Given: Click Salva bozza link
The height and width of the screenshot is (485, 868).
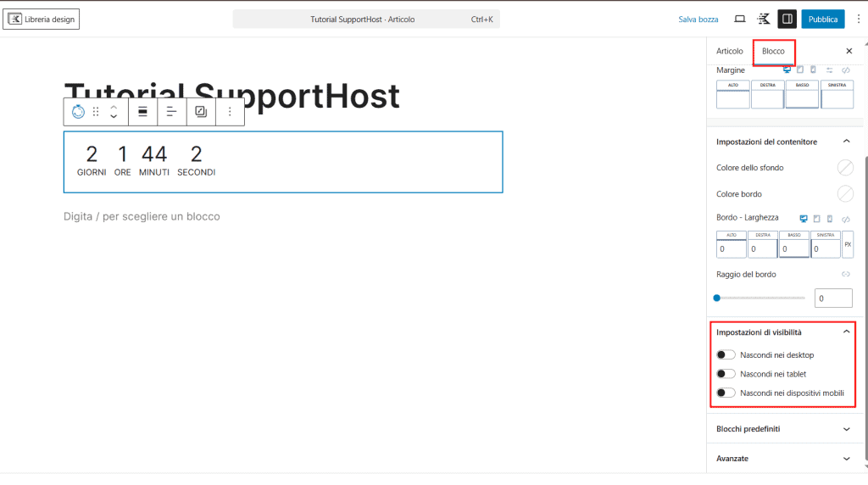Looking at the screenshot, I should point(698,20).
